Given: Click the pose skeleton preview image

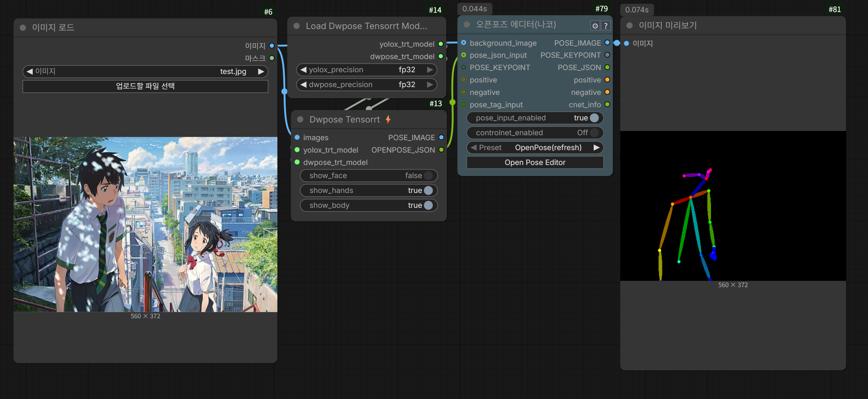Looking at the screenshot, I should pyautogui.click(x=733, y=206).
